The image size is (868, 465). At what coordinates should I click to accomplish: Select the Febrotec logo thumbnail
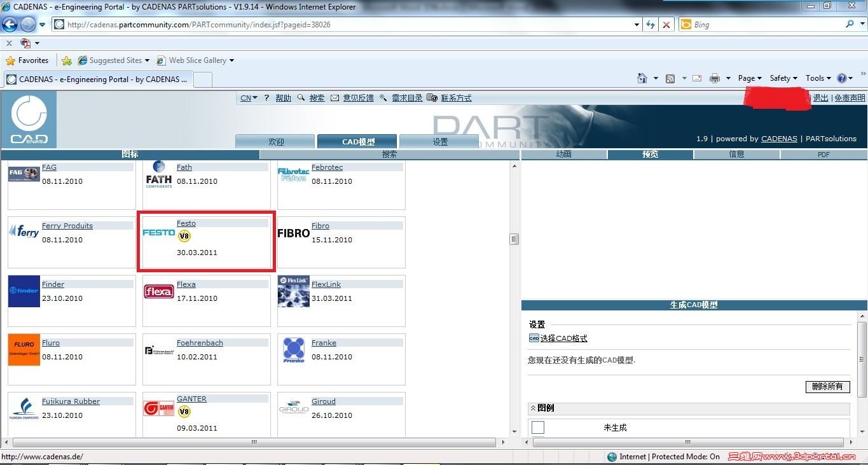pyautogui.click(x=293, y=174)
